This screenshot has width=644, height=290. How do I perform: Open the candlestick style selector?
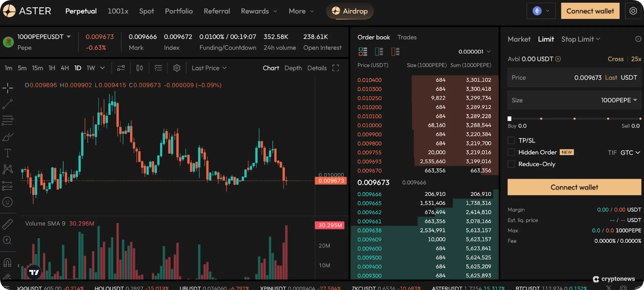(x=139, y=68)
